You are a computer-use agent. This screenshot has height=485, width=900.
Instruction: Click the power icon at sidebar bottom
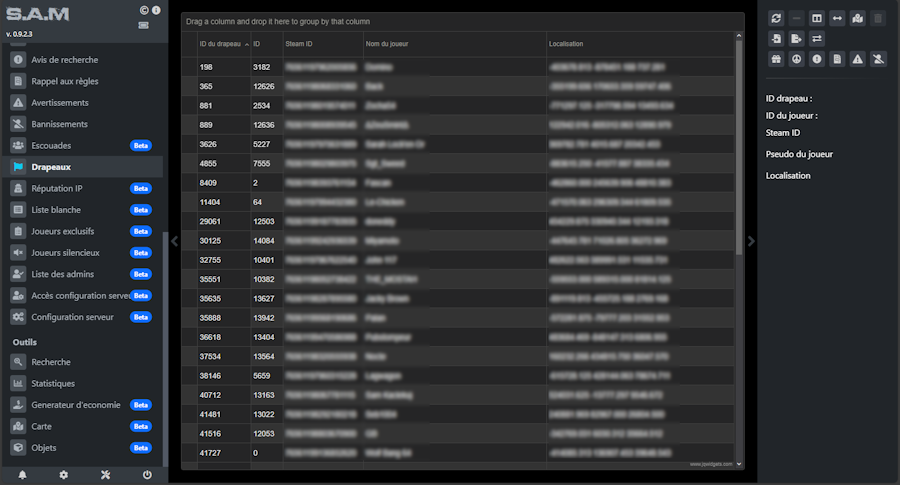pyautogui.click(x=147, y=475)
